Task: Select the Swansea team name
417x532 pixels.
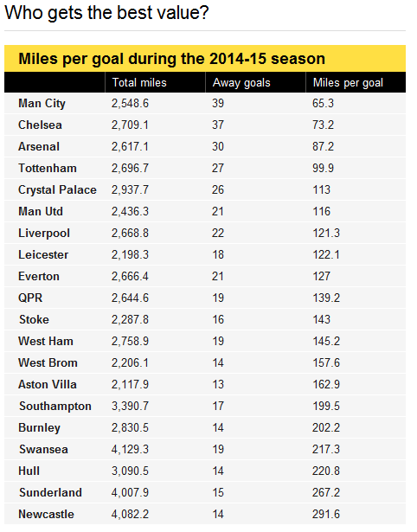Action: coord(43,449)
